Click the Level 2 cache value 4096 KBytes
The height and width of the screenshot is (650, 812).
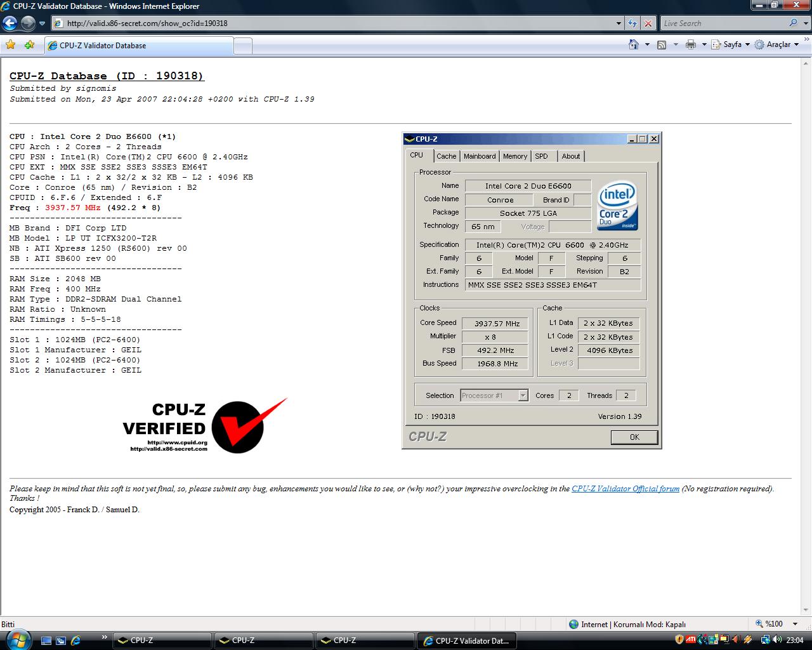(609, 350)
